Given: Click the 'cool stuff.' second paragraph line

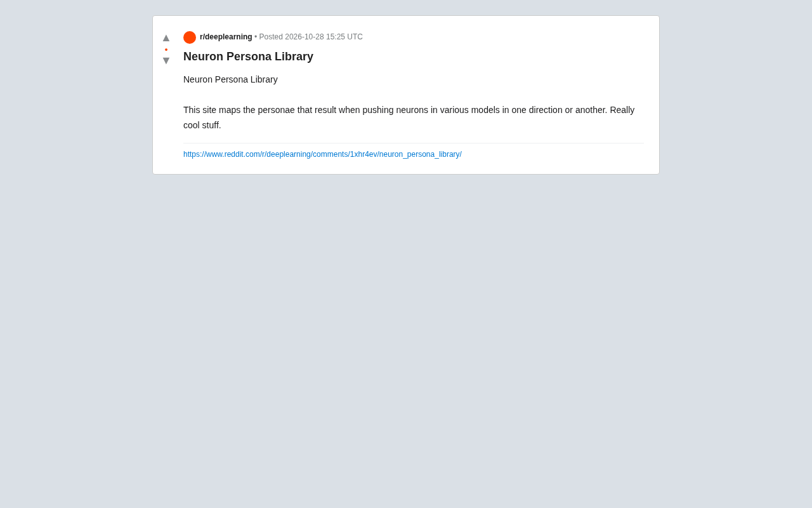Looking at the screenshot, I should (202, 125).
